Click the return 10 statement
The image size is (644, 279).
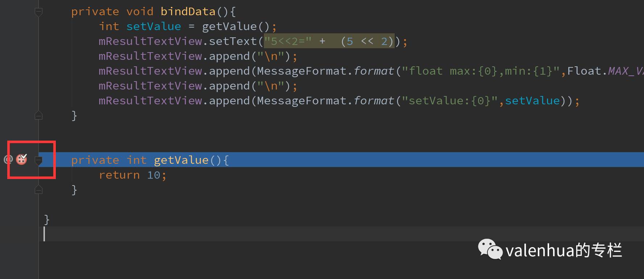point(132,175)
